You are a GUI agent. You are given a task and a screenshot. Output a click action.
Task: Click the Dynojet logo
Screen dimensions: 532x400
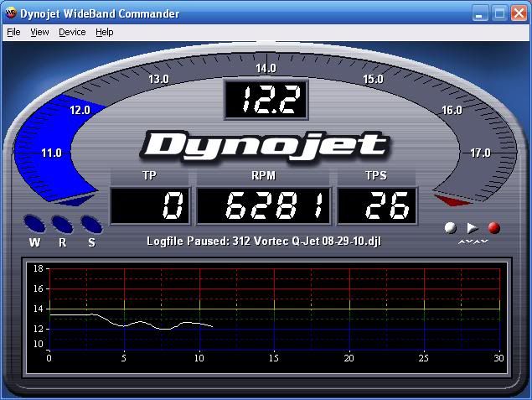(265, 146)
